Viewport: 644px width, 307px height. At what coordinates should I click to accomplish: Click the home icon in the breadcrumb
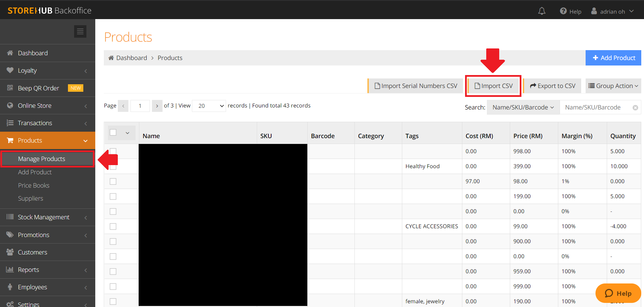pos(111,58)
